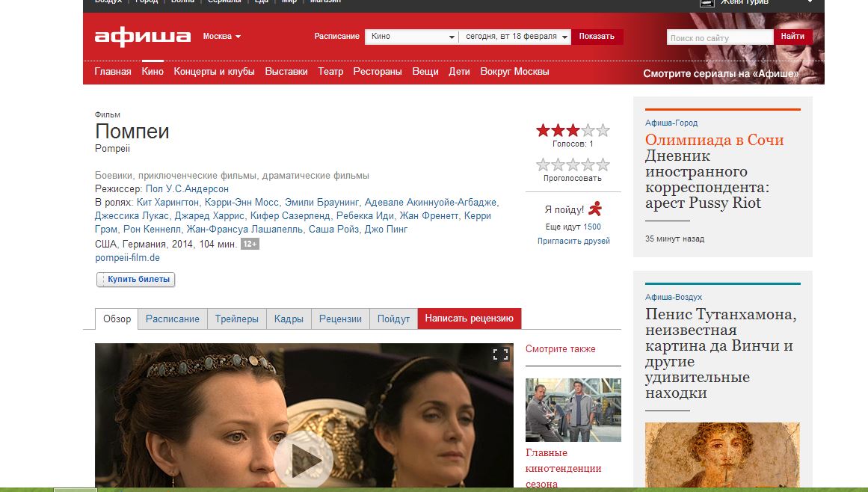Open actor link Кэрри-Энн Мосс

(x=241, y=202)
